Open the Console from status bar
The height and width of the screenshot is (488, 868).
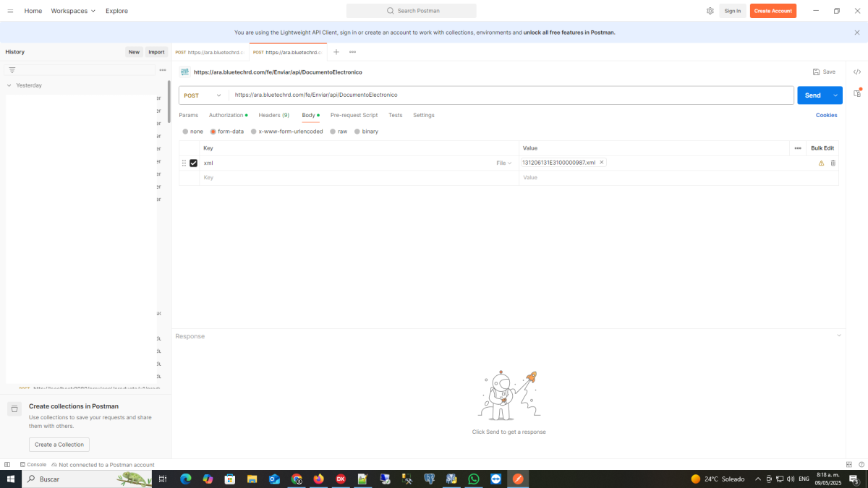(x=33, y=464)
